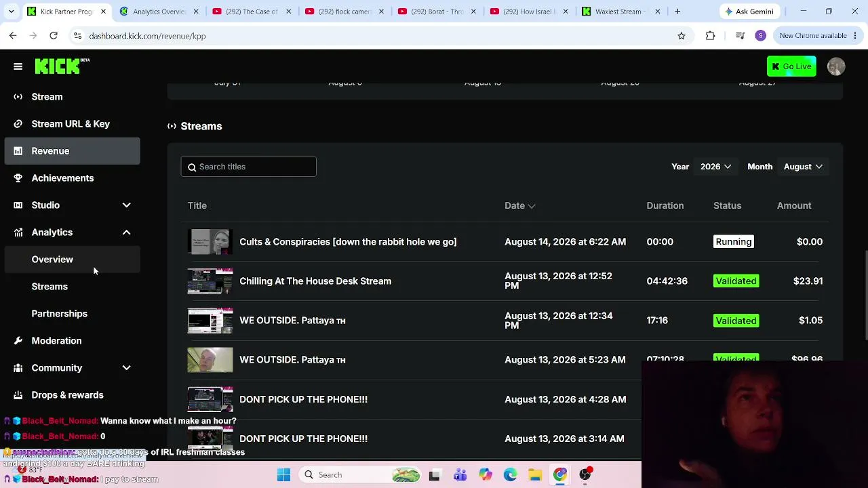The image size is (868, 488).
Task: Go back with the browser back arrow
Action: [13, 36]
